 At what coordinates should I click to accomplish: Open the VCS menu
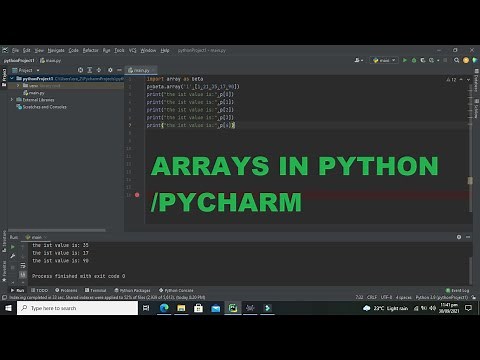132,50
